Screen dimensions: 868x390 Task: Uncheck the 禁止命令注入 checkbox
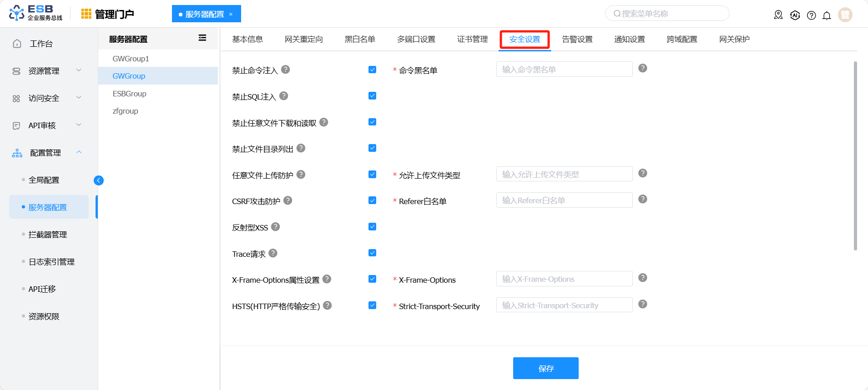click(372, 70)
